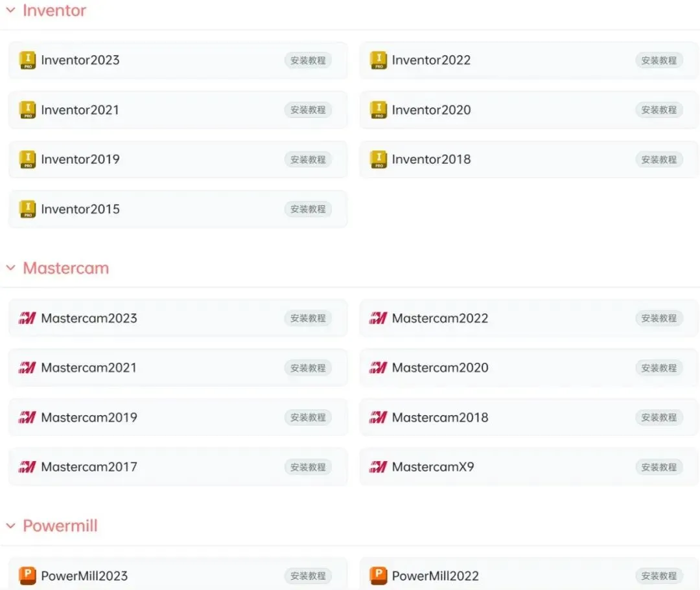Screen dimensions: 700x590
Task: Click the Inventor2020 app icon
Action: coord(379,109)
